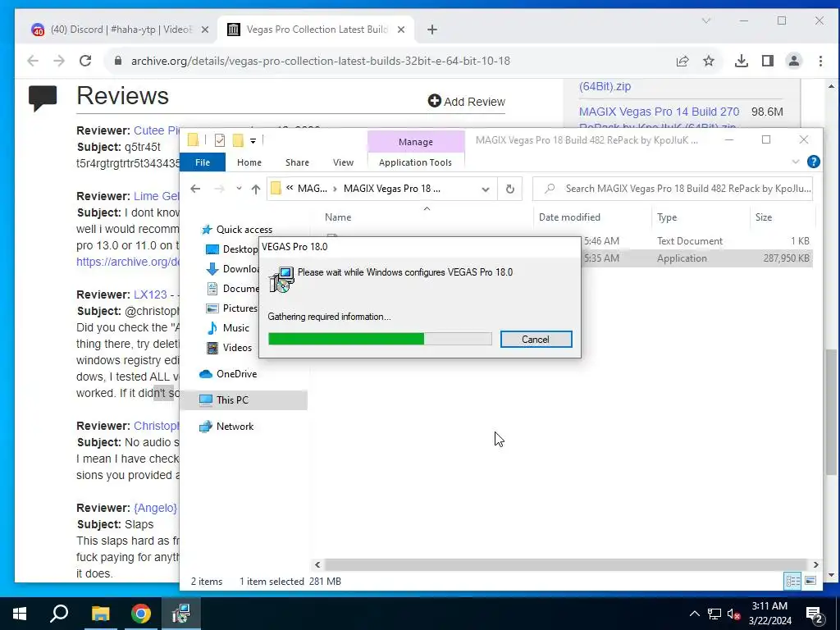Toggle Chrome side panel
The height and width of the screenshot is (630, 840).
(x=768, y=61)
